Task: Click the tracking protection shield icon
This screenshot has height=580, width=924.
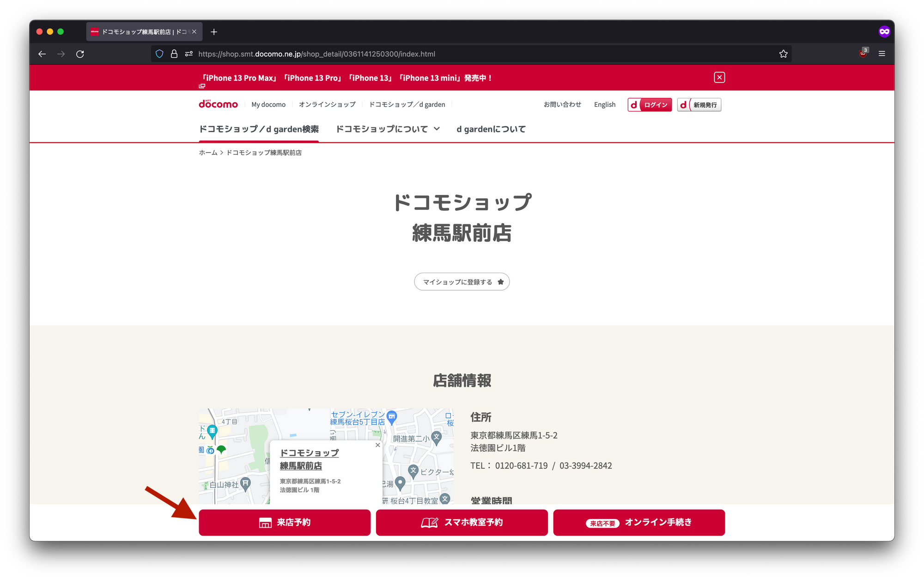Action: [159, 54]
